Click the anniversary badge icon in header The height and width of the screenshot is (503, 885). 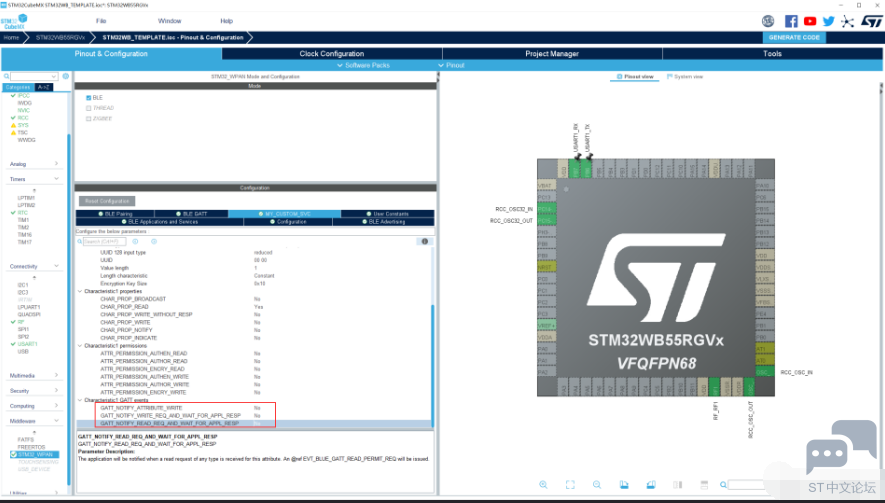click(x=768, y=21)
